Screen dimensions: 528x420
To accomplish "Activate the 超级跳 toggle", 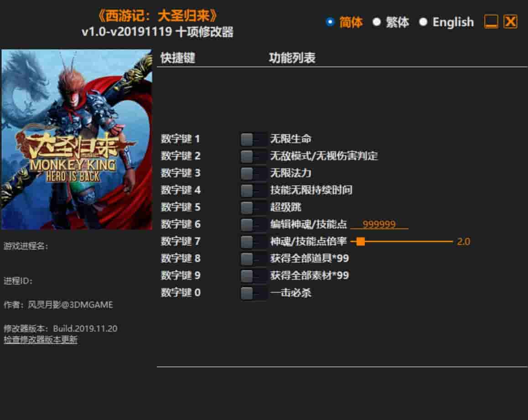I will pyautogui.click(x=252, y=207).
